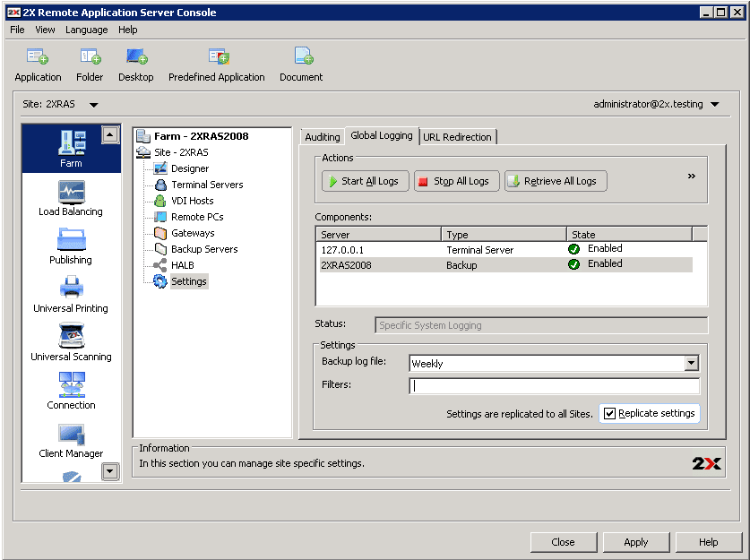Click the Folder toolbar icon
The width and height of the screenshot is (750, 560).
pyautogui.click(x=90, y=57)
